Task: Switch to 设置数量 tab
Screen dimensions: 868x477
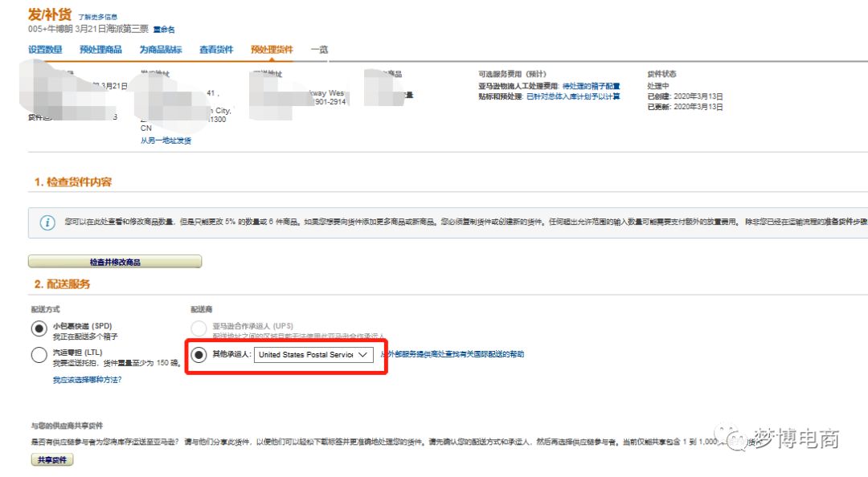Action: pos(45,49)
